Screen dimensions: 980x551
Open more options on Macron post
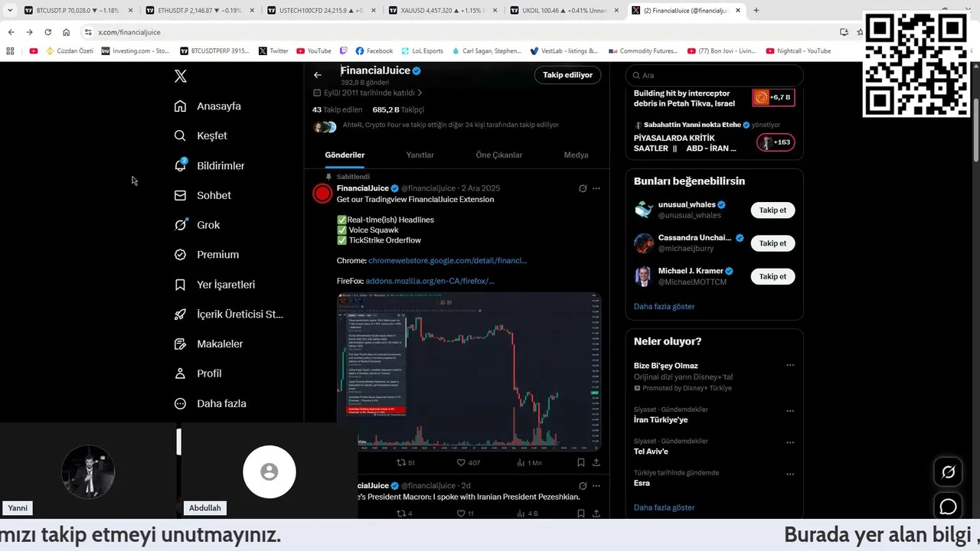point(596,486)
